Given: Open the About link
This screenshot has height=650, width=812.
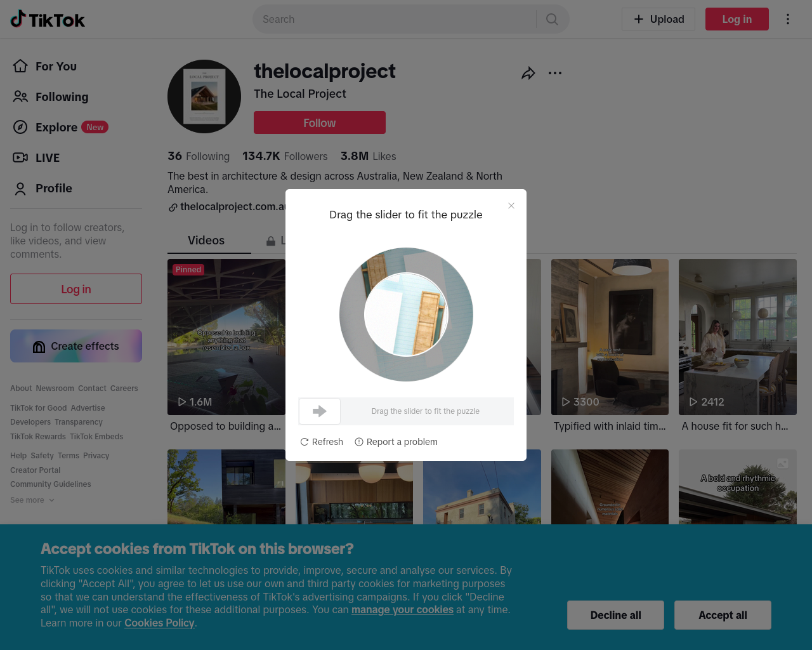Looking at the screenshot, I should tap(21, 388).
